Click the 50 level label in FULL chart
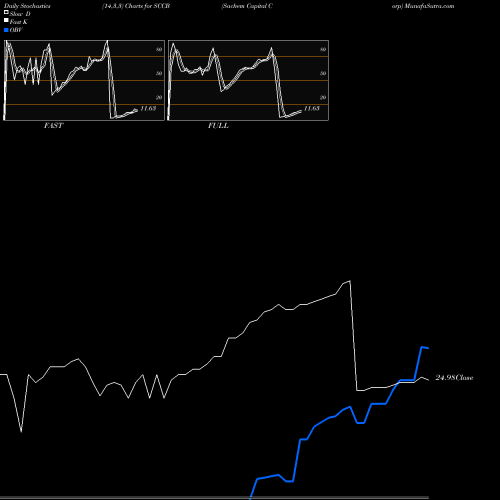 323,73
